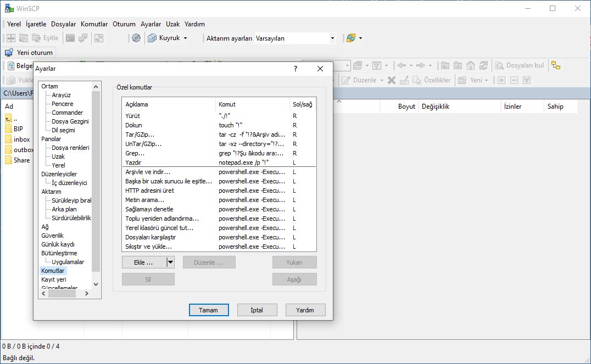The height and width of the screenshot is (364, 591).
Task: Click the Dosyaları bul find files icon
Action: click(x=499, y=65)
